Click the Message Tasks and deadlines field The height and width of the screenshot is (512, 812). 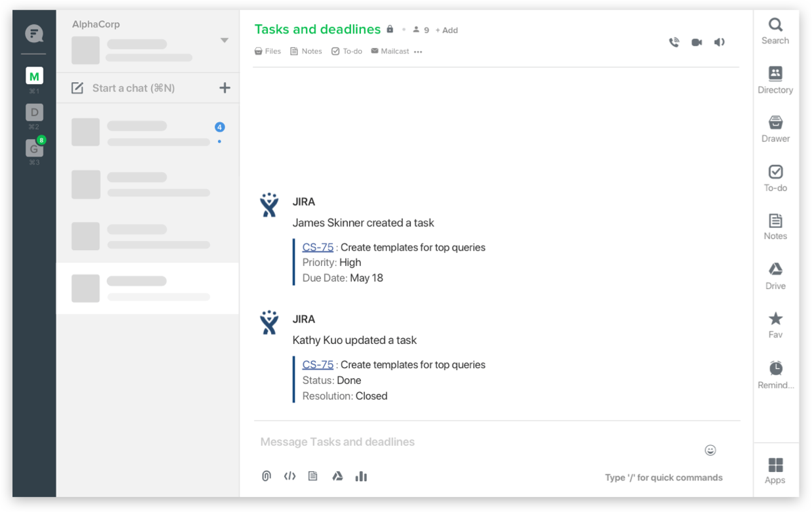point(479,442)
